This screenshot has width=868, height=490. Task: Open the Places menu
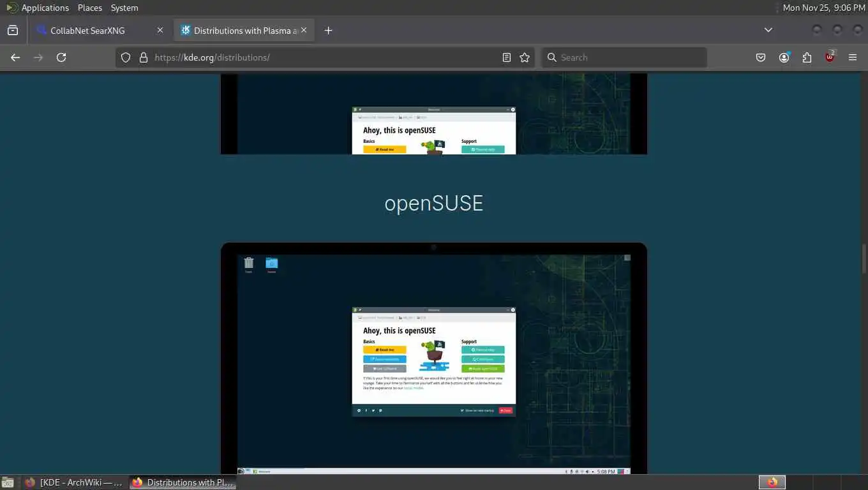[90, 8]
